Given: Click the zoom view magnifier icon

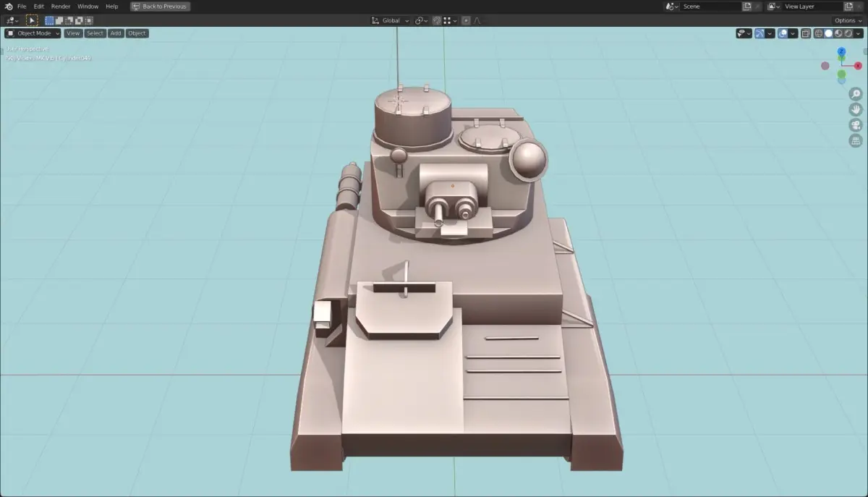Looking at the screenshot, I should (855, 94).
